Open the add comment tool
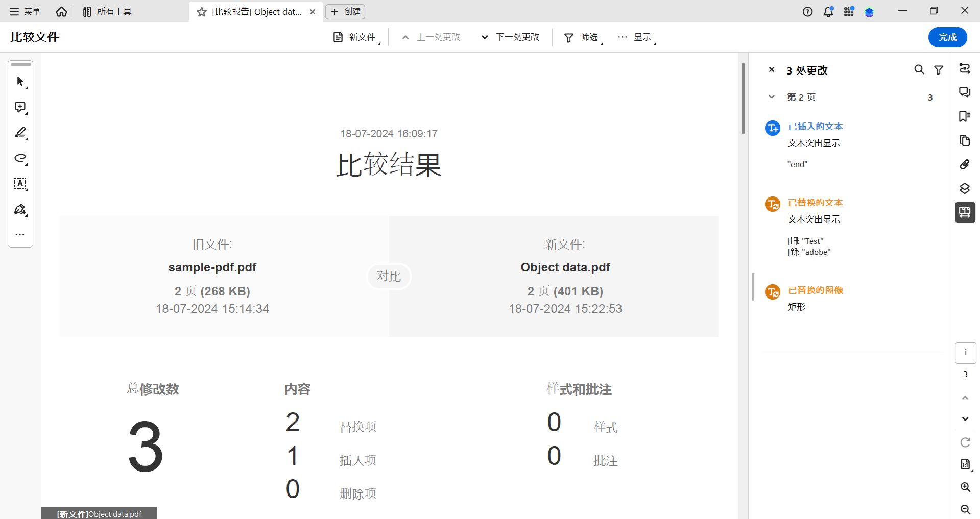The width and height of the screenshot is (980, 519). coord(20,107)
